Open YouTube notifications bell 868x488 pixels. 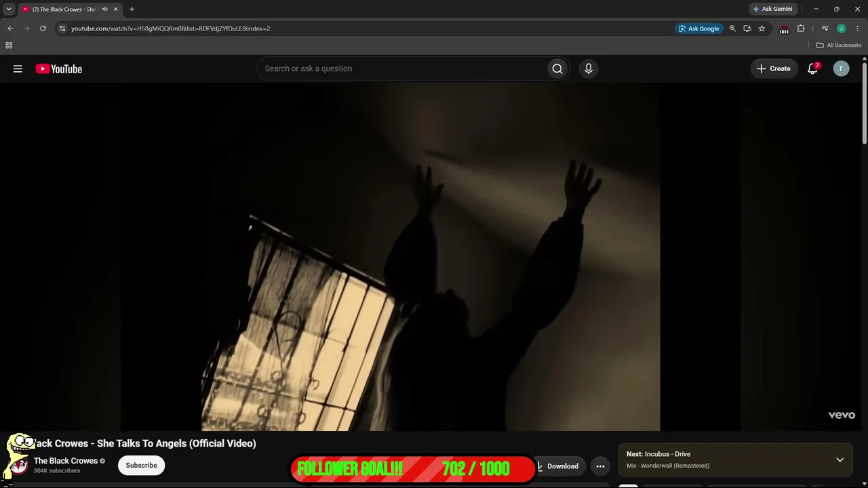click(812, 68)
